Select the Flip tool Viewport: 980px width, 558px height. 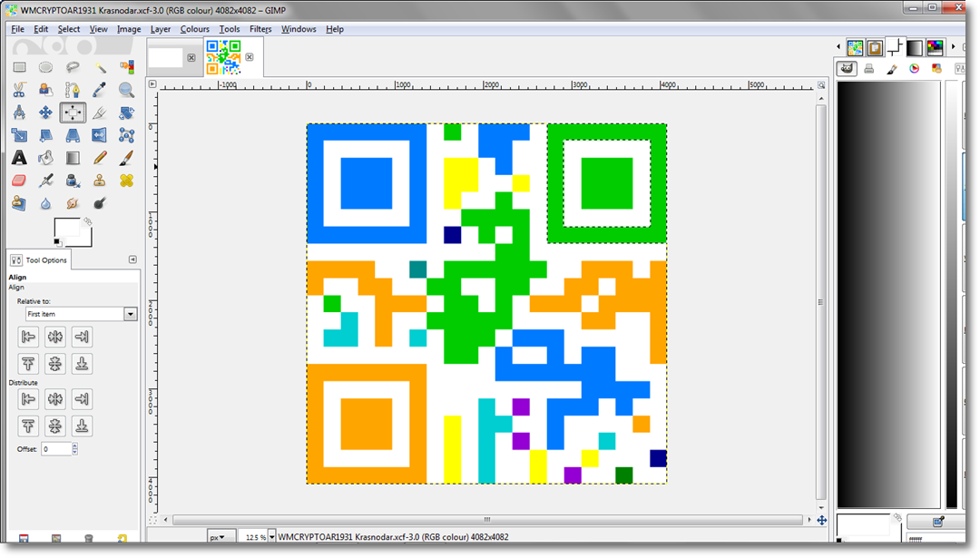pos(100,135)
